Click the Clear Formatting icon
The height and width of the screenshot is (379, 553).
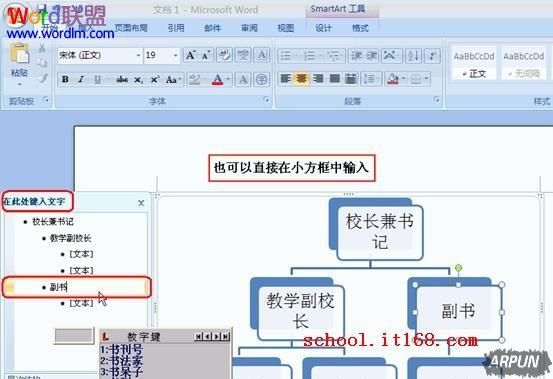[x=224, y=55]
